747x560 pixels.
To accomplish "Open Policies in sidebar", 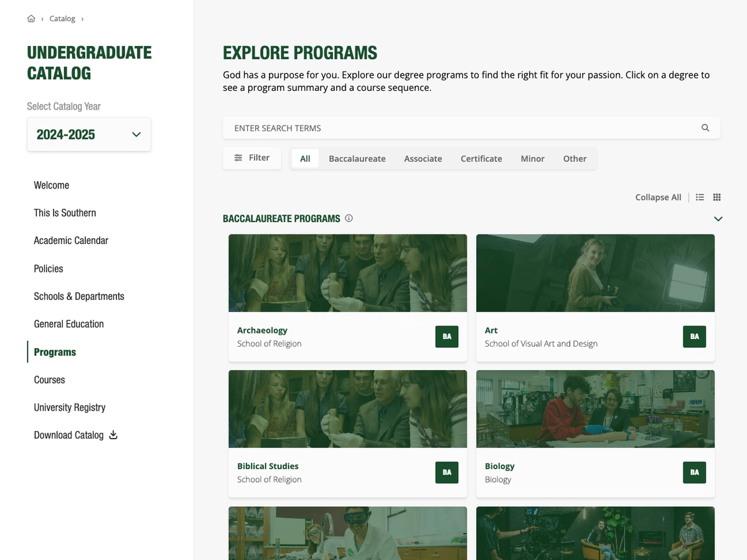I will tap(49, 269).
